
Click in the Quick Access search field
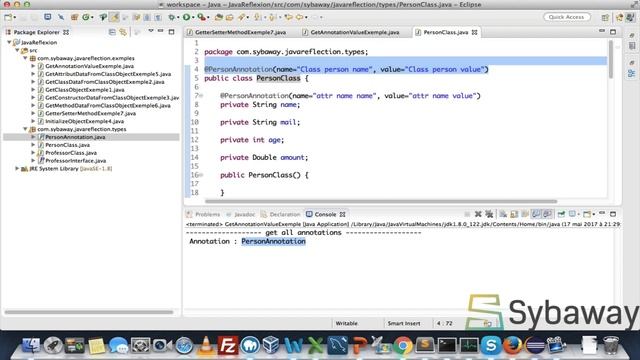pos(567,17)
